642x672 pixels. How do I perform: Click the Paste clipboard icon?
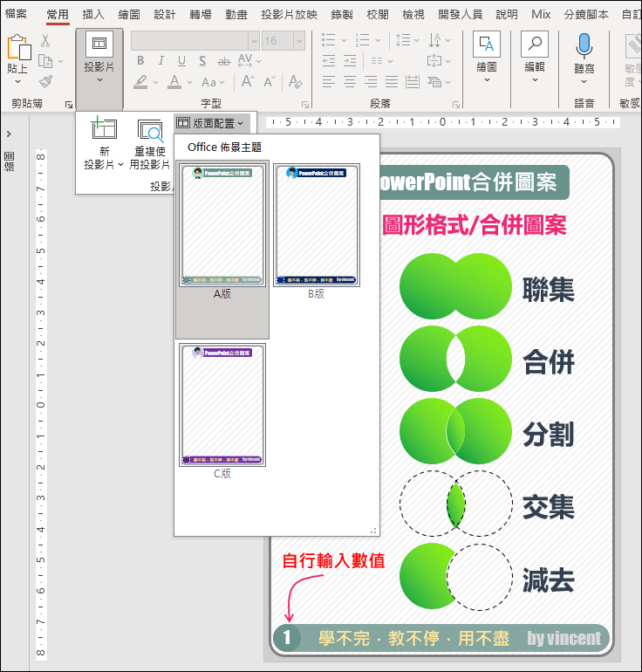click(x=19, y=47)
